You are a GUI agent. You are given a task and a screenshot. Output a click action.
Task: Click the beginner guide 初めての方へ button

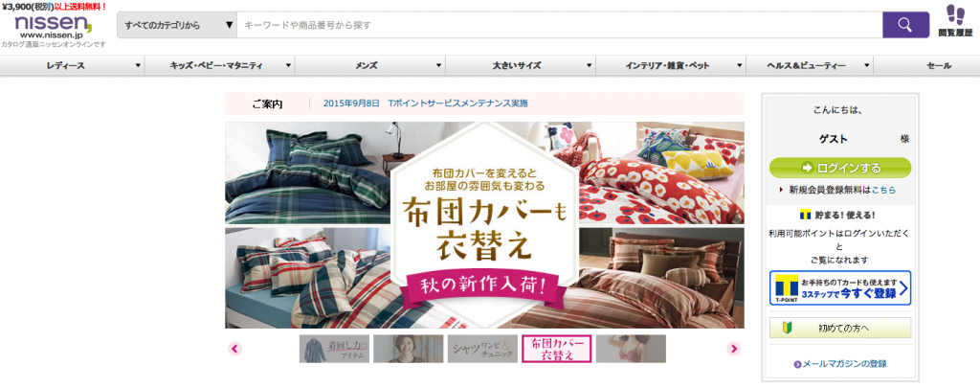tap(840, 328)
